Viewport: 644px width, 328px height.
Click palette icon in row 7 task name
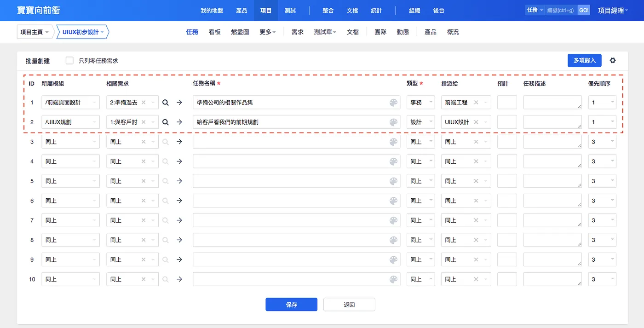[393, 220]
